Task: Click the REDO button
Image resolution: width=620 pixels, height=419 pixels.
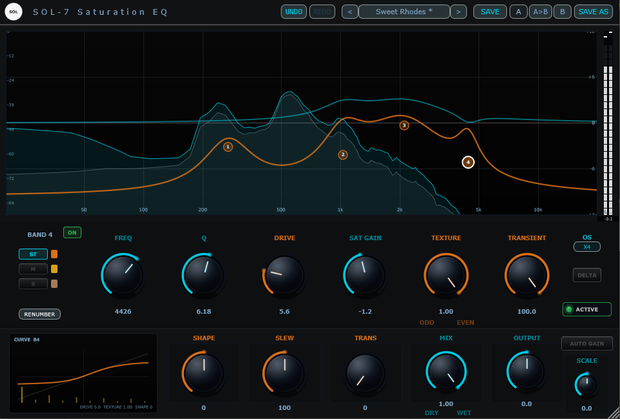Action: [322, 12]
